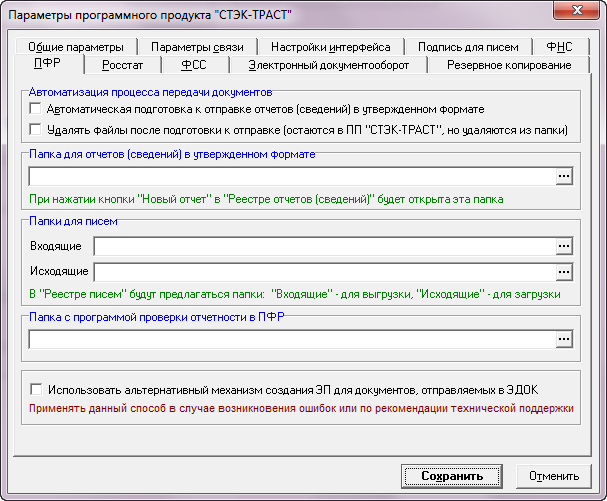Click Папка для отчетов в утвержденном формате heading
This screenshot has width=607, height=501.
pyautogui.click(x=172, y=154)
